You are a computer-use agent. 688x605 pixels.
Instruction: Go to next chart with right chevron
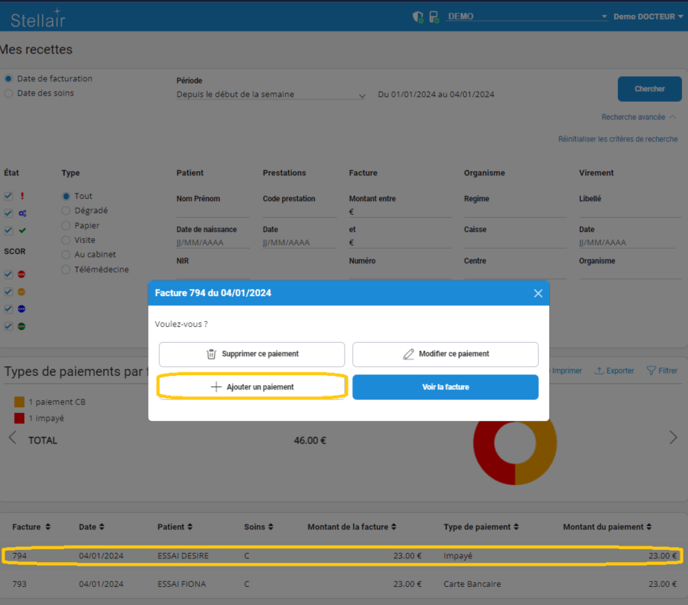pos(673,438)
